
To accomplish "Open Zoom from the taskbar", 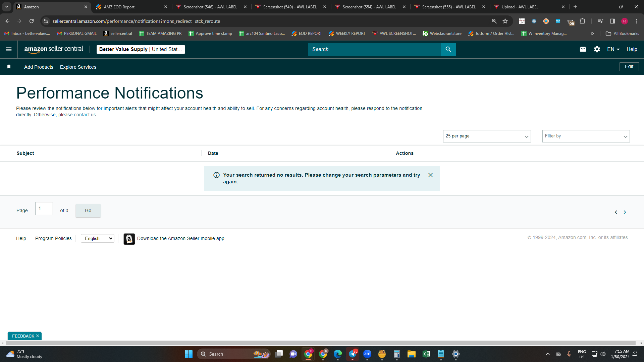I will click(367, 354).
